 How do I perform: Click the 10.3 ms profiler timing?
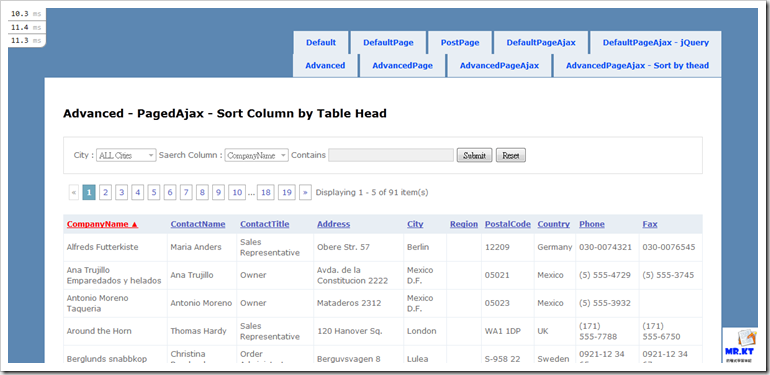pos(26,14)
